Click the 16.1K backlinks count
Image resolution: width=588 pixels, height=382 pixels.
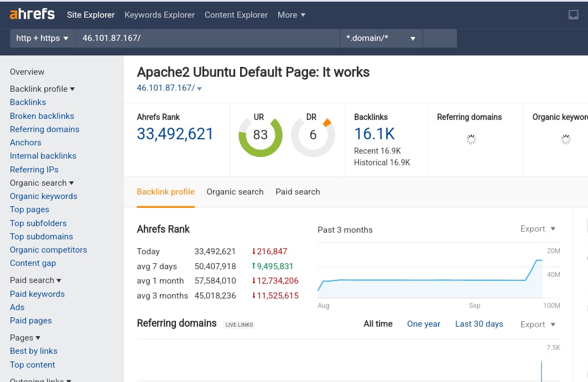374,134
